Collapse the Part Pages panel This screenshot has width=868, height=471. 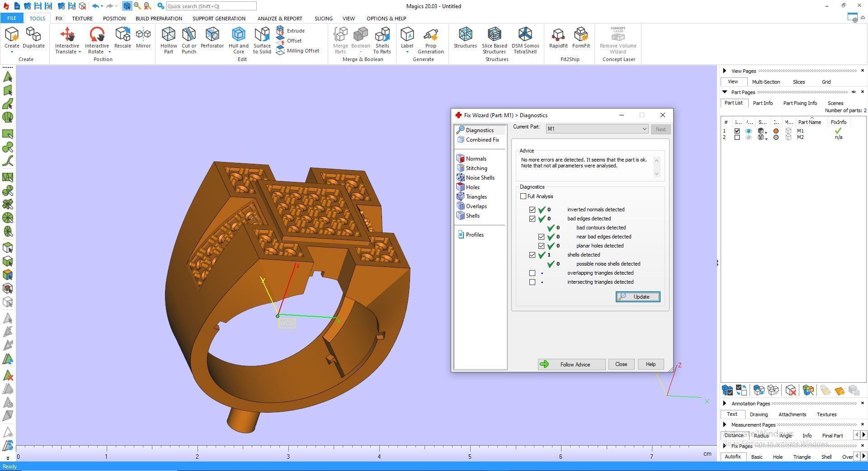(x=725, y=92)
